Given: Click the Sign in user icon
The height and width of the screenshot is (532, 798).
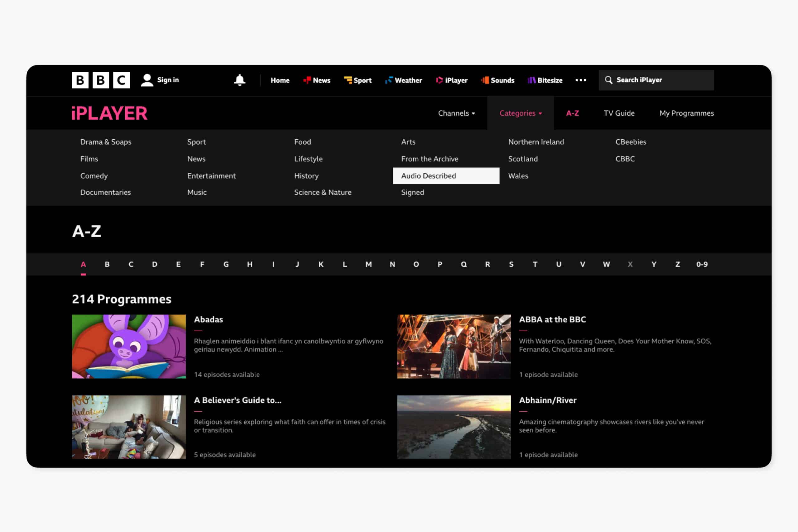Looking at the screenshot, I should click(x=147, y=80).
